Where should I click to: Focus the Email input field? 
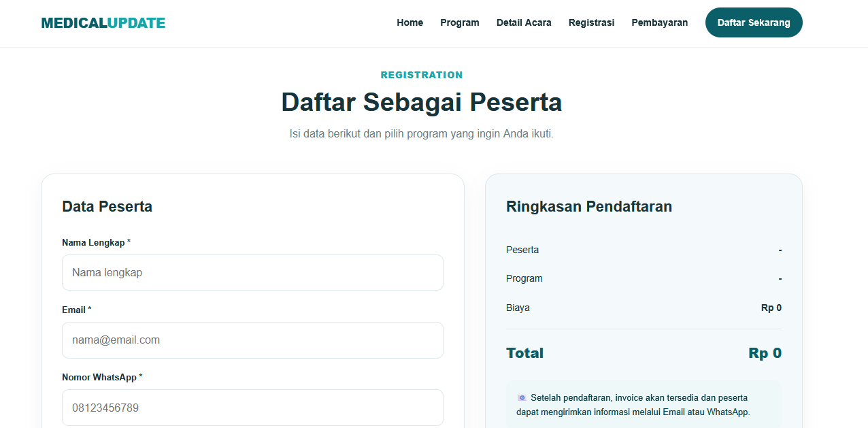click(252, 340)
